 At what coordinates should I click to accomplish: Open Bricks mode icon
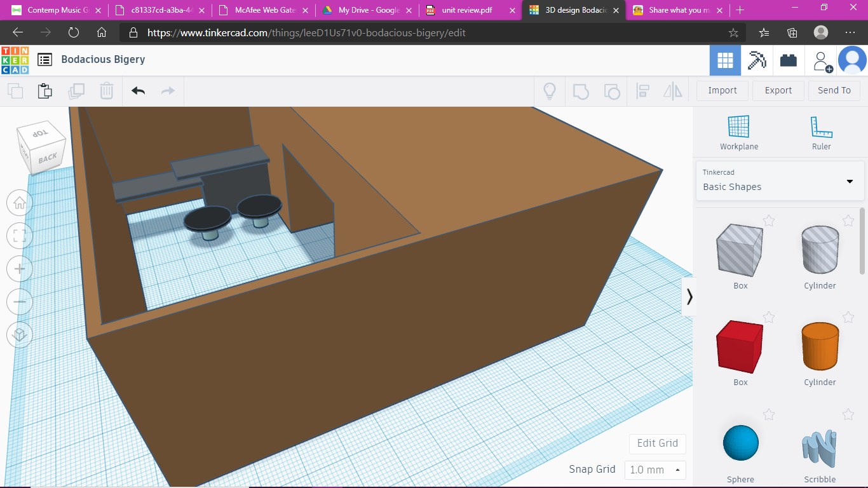[789, 60]
